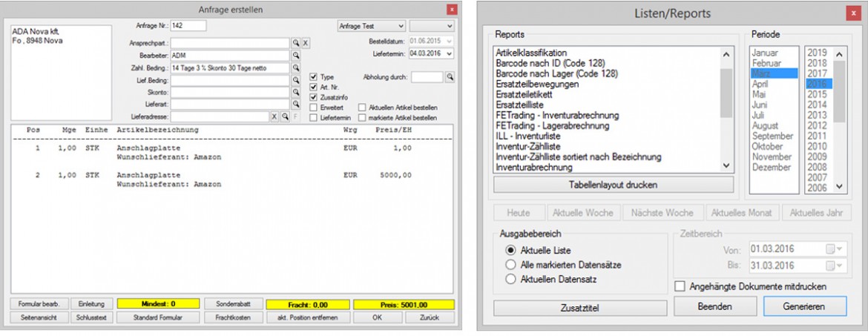Open lookup next to Abholung durch
Viewport: 868px width, 336px height.
point(450,76)
